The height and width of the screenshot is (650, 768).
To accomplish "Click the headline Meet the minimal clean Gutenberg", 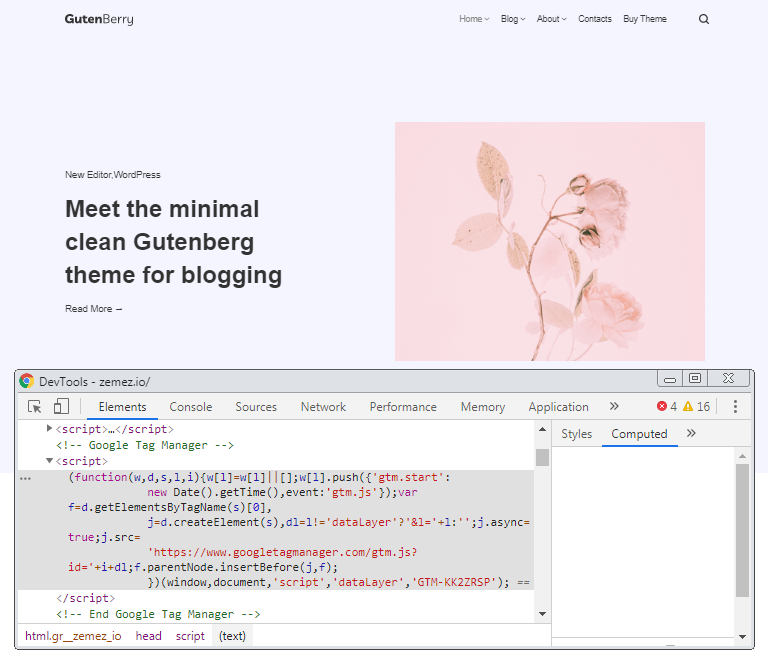I will coord(173,242).
